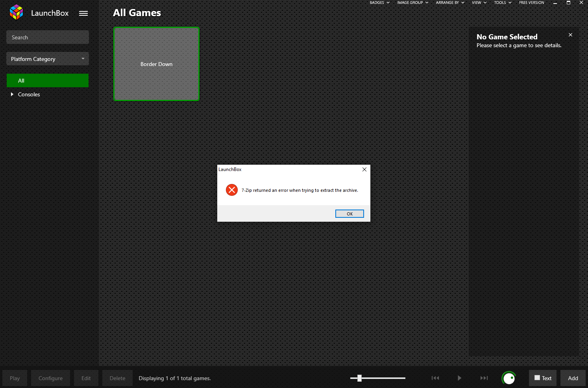Adjust the image size slider handle
The width and height of the screenshot is (588, 388).
click(x=359, y=378)
